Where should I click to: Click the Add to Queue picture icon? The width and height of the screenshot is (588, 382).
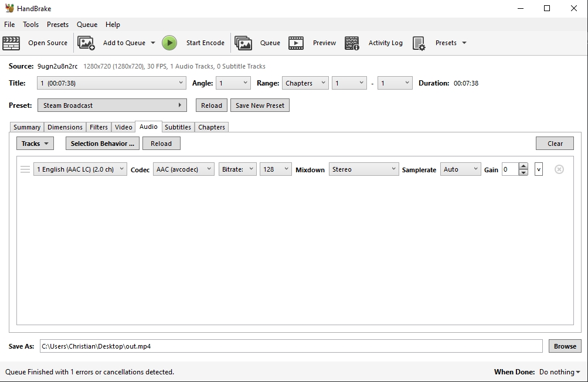coord(86,43)
